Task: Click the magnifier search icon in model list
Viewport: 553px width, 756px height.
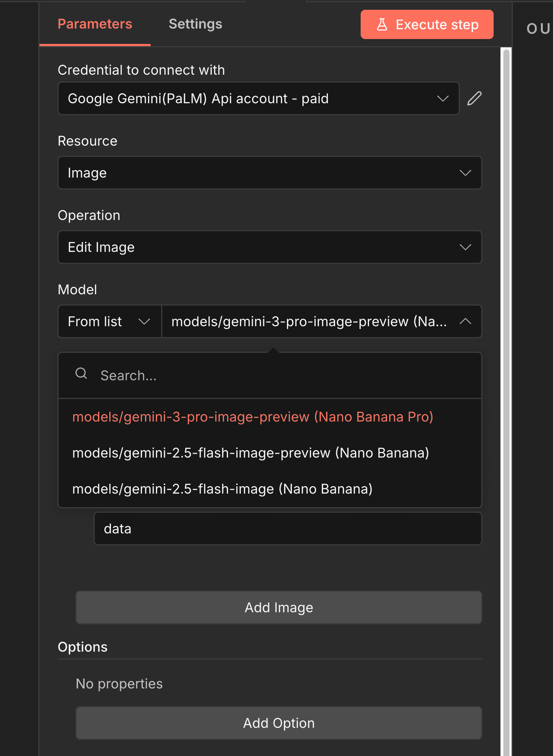Action: pyautogui.click(x=81, y=373)
